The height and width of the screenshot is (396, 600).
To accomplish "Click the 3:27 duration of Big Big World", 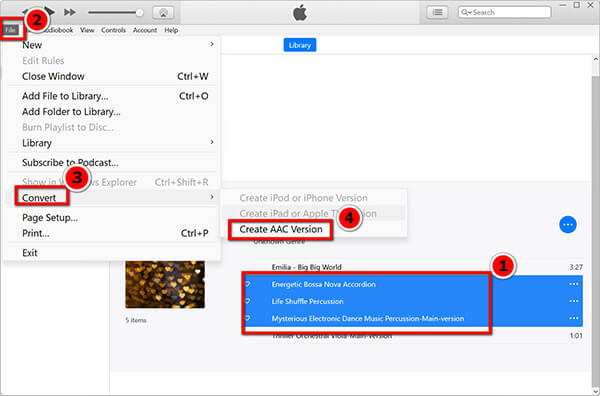I will pos(576,267).
